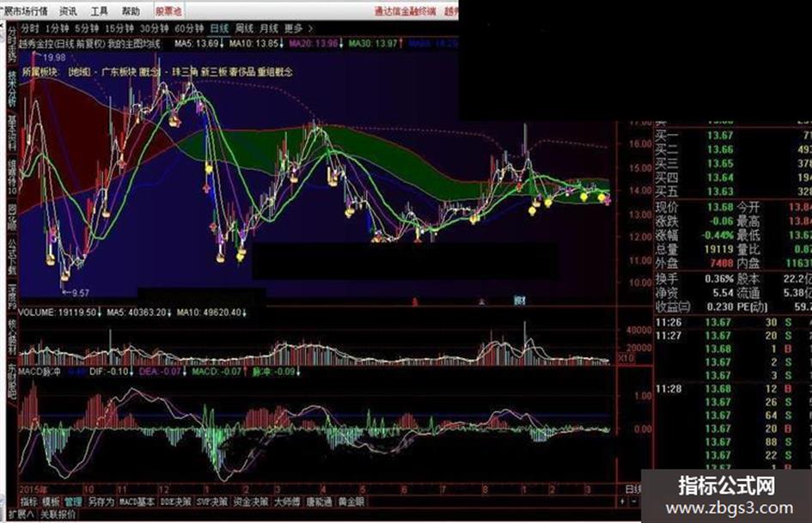The height and width of the screenshot is (523, 812).
Task: Click the MA10: 13.85 indicator label
Action: coord(256,44)
